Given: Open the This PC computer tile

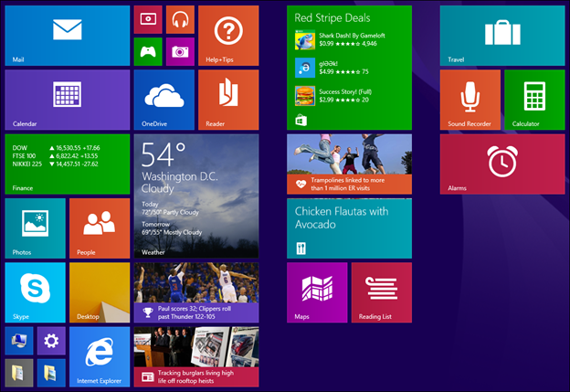Looking at the screenshot, I should point(19,341).
